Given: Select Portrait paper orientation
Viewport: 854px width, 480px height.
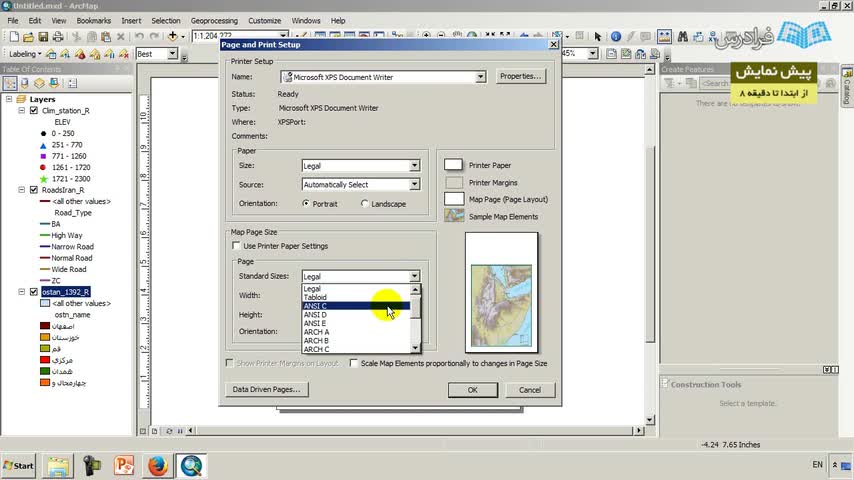Looking at the screenshot, I should (x=306, y=203).
